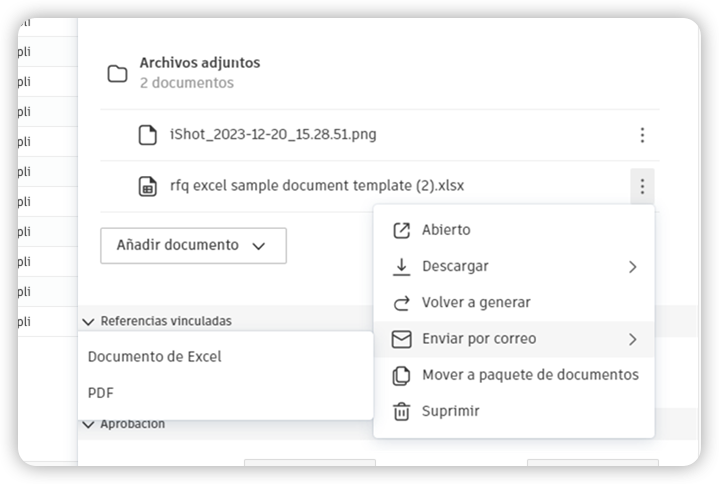Click the envelope icon for Enviar por correo
Viewport: 719px width, 484px height.
click(401, 339)
